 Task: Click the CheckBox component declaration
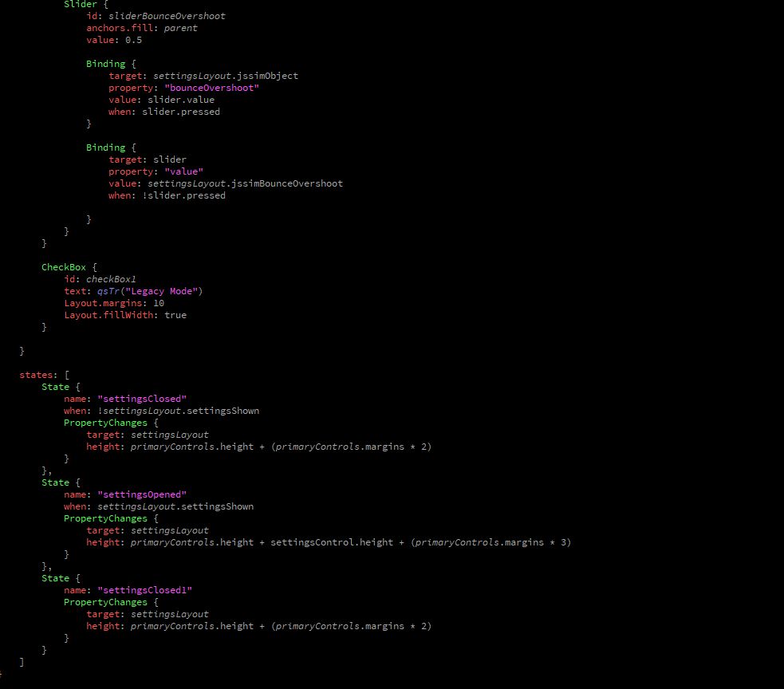pyautogui.click(x=63, y=266)
